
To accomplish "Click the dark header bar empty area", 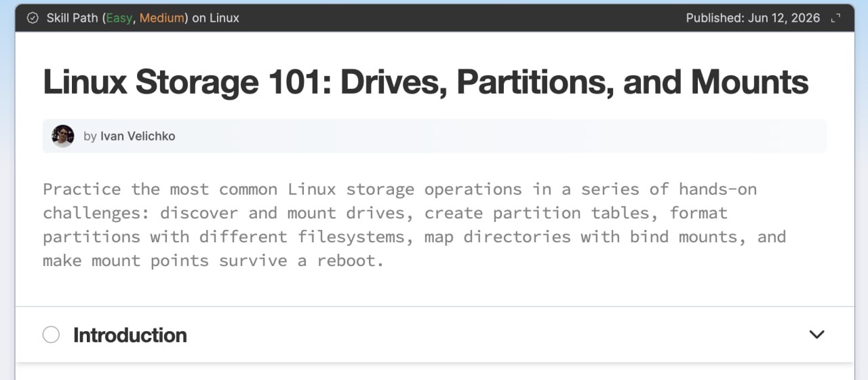I will (x=461, y=18).
